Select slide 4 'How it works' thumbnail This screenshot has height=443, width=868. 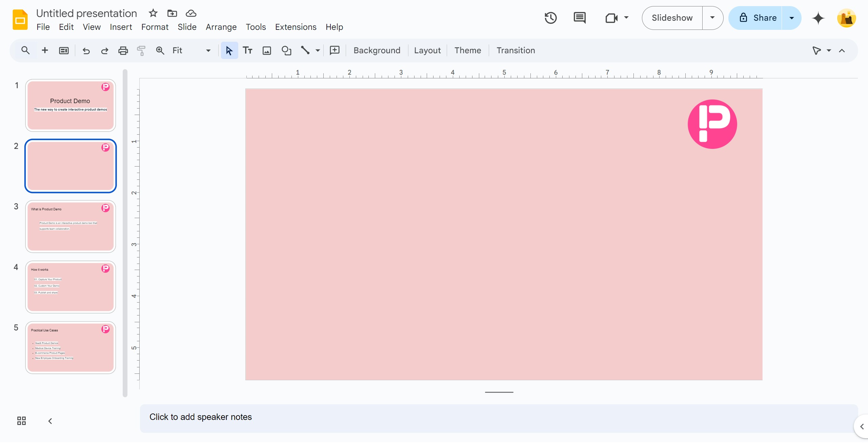[x=70, y=287]
